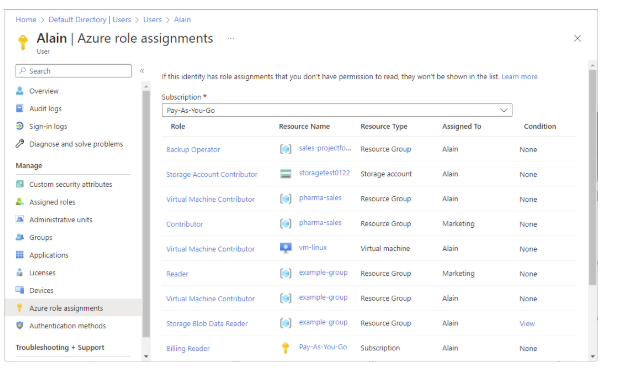Viewport: 622px width, 379px height.
Task: Open the Backup Operator role link
Action: click(x=193, y=150)
